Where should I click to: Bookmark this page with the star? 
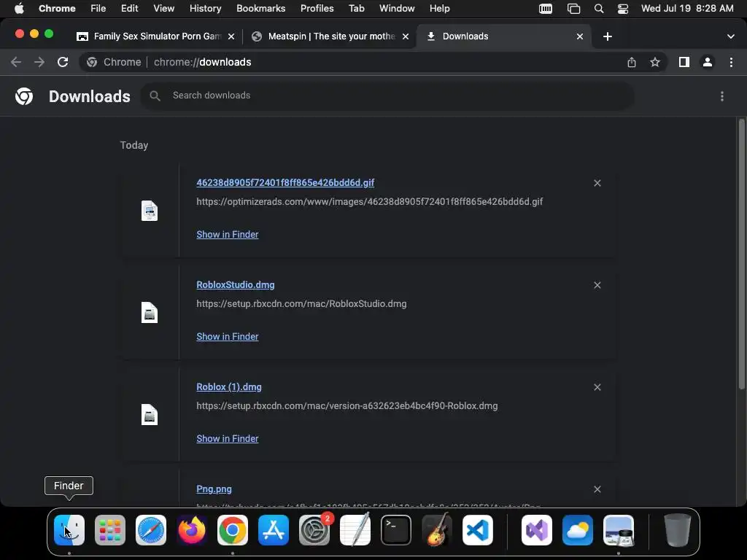[x=655, y=62]
